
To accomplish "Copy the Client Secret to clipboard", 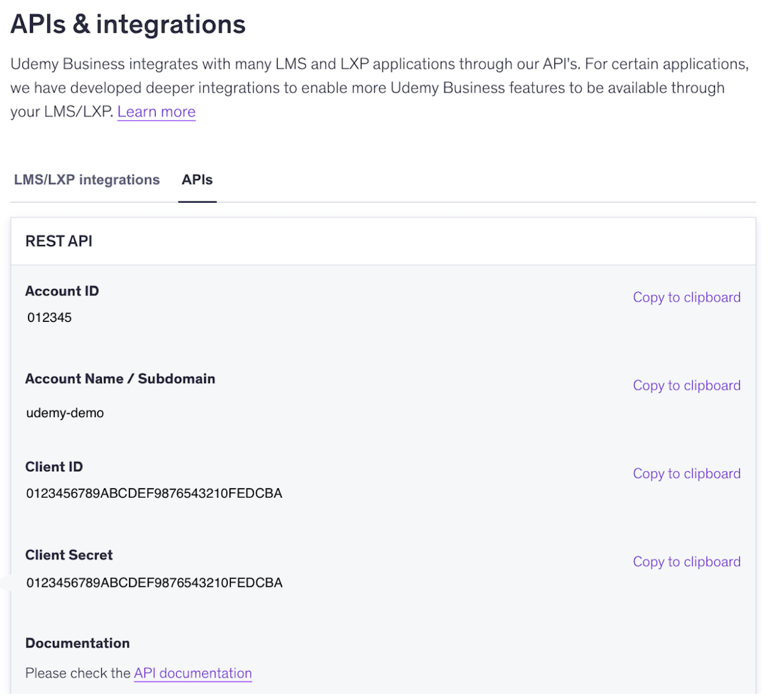I will coord(687,562).
